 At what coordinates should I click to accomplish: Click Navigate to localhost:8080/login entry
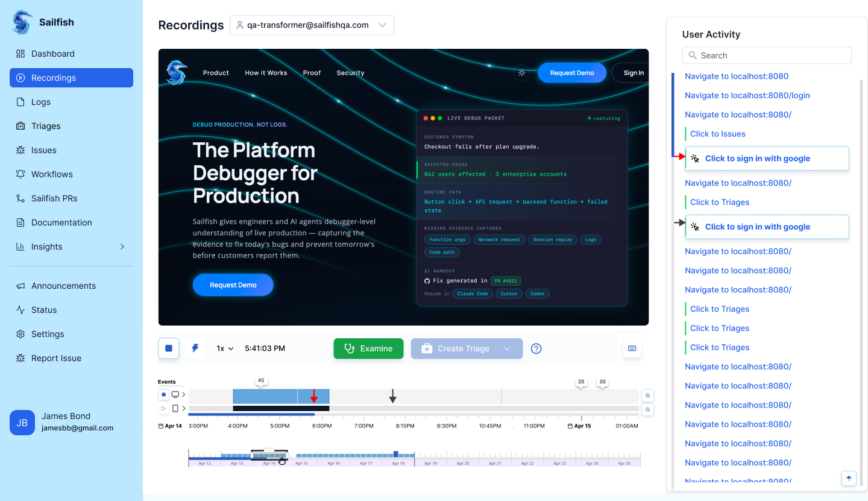747,95
